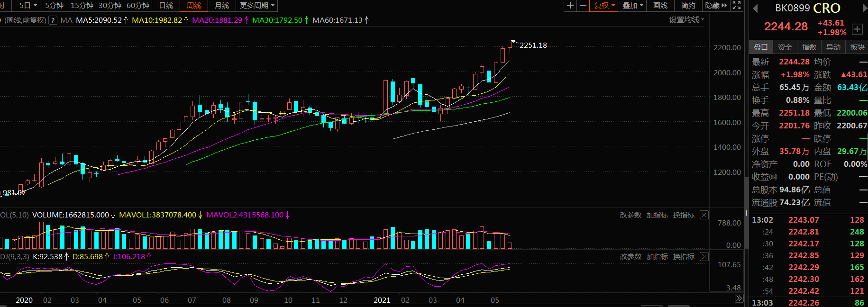Go to next stock with right arrow
Screen dimensions: 868x307
coord(864,9)
